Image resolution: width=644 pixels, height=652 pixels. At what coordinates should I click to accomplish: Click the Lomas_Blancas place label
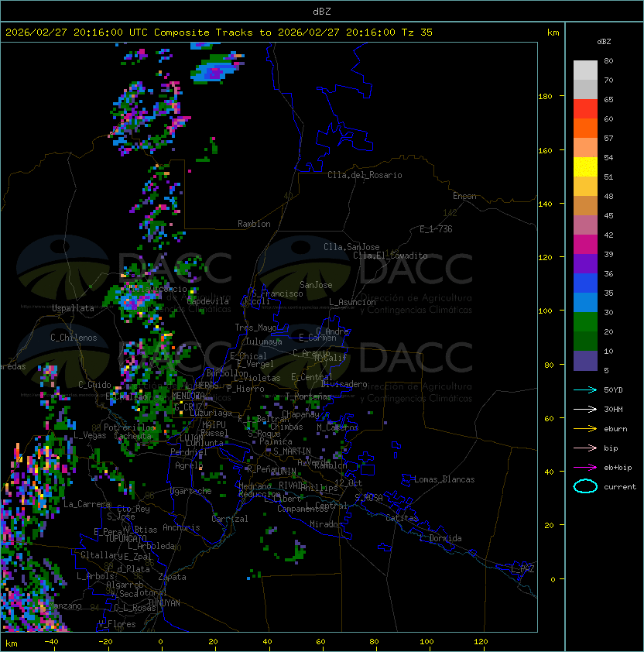444,479
